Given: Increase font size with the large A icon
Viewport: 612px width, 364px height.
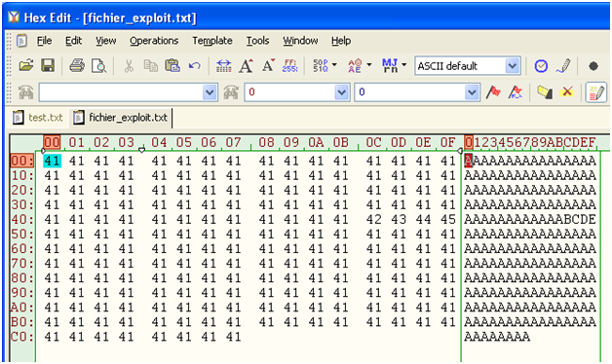Looking at the screenshot, I should pos(246,66).
